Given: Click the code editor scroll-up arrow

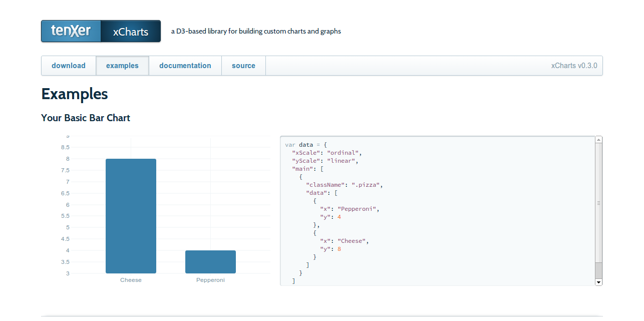Looking at the screenshot, I should pos(598,139).
